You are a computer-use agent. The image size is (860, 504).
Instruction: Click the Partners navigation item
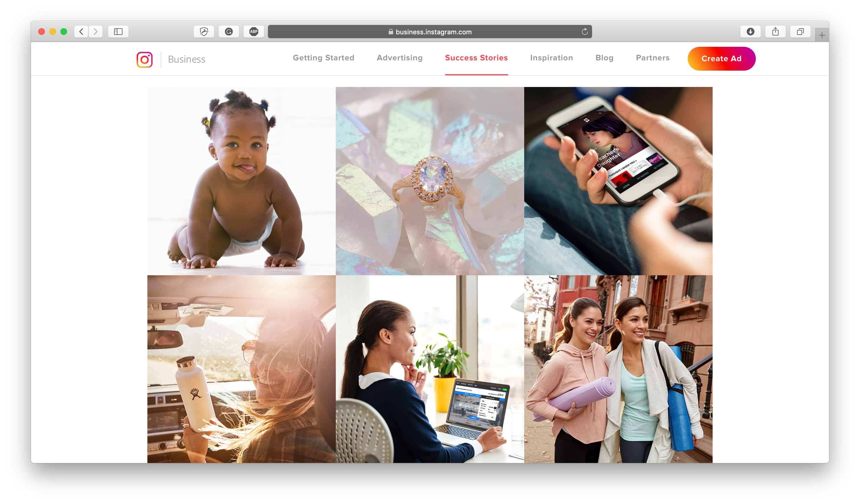pos(652,58)
